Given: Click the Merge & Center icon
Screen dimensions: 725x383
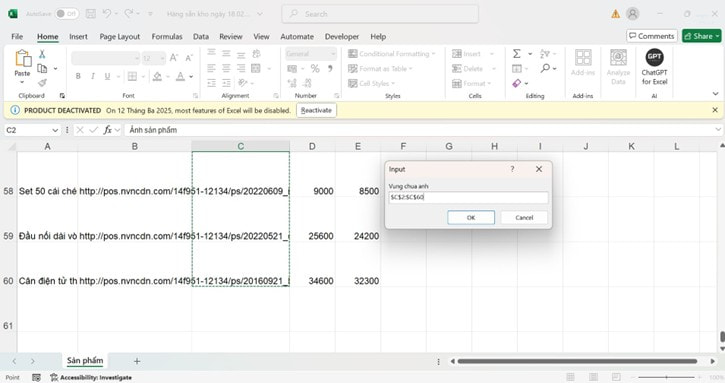Looking at the screenshot, I should tap(256, 68).
